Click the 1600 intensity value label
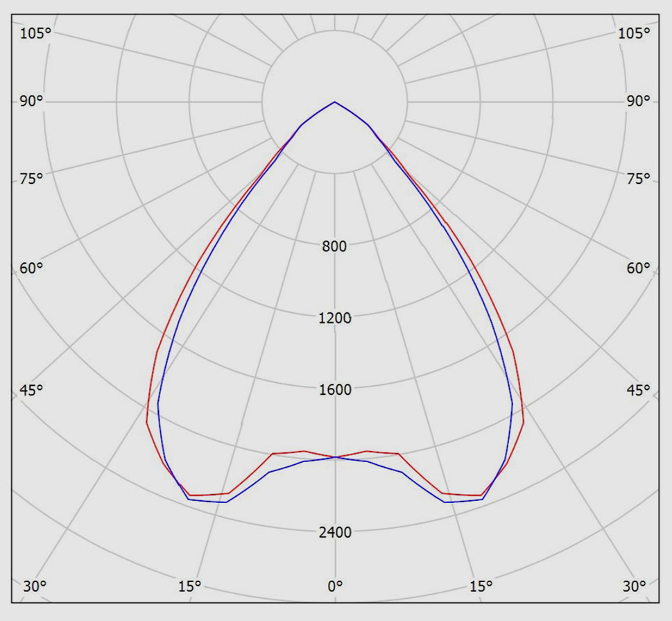Screen dimensions: 672x621 coord(335,390)
